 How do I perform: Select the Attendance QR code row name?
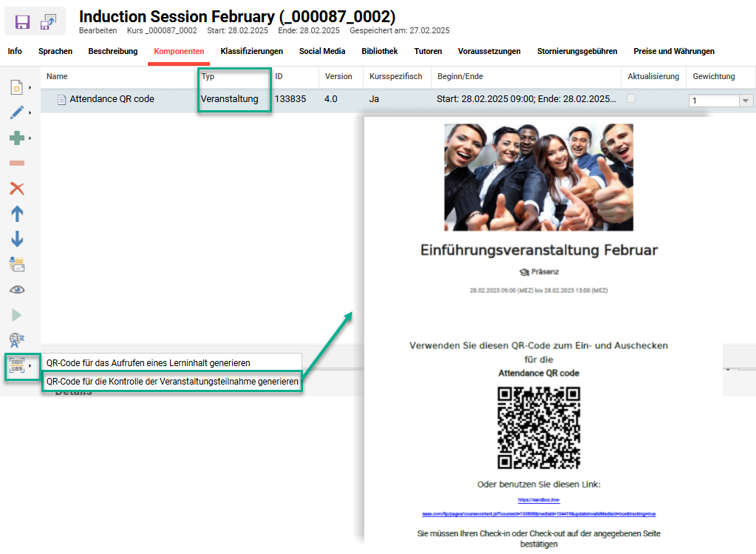tap(112, 99)
